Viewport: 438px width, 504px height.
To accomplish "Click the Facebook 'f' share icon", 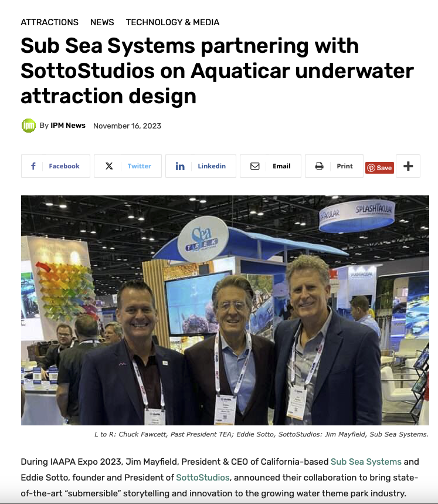I will [x=33, y=166].
